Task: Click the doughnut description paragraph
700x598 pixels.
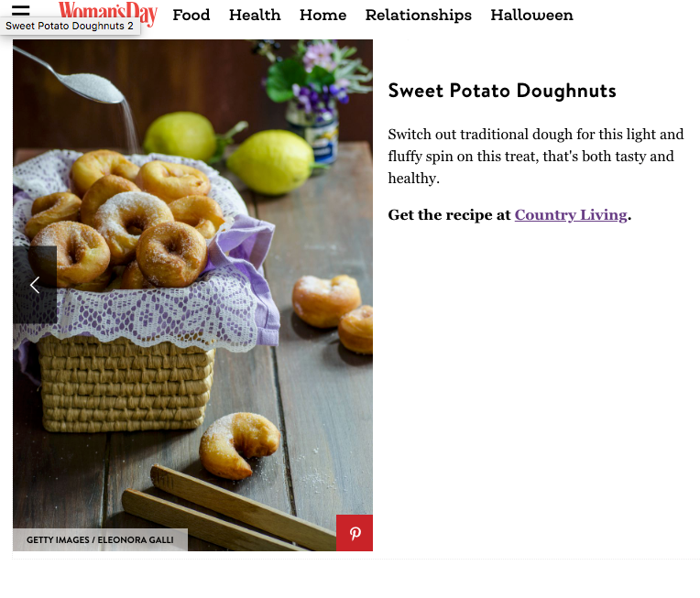Action: point(535,157)
